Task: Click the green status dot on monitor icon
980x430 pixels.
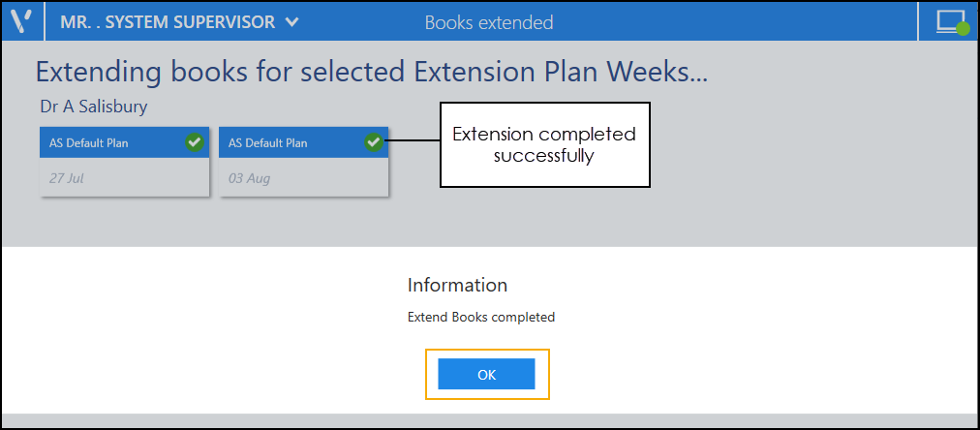Action: click(963, 29)
